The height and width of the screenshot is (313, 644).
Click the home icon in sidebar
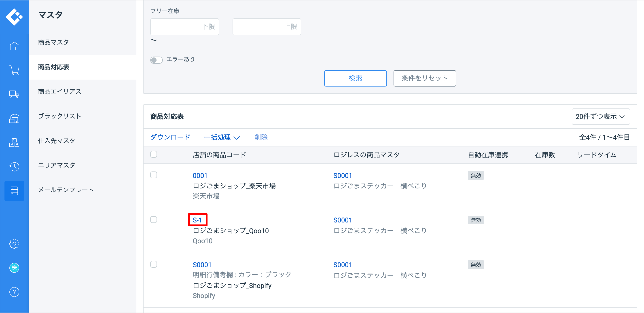(14, 46)
